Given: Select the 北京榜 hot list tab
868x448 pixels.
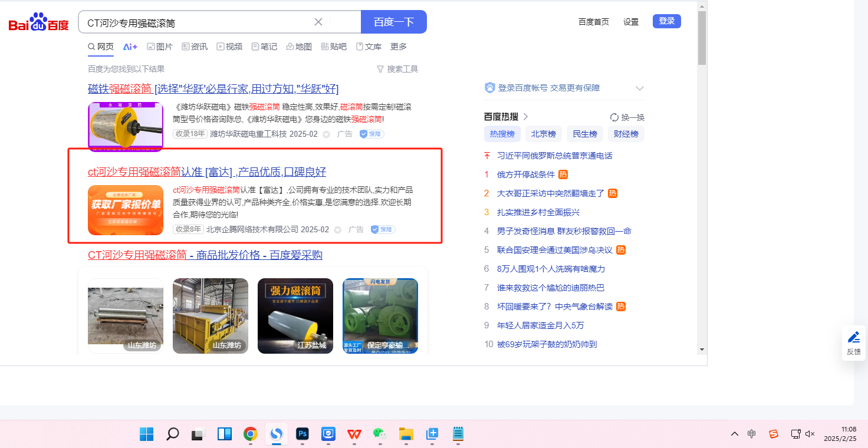Looking at the screenshot, I should tap(543, 134).
